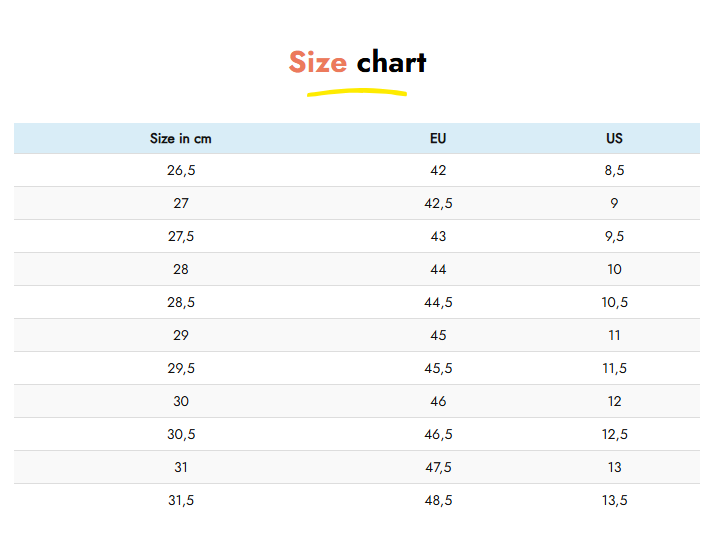Select the 'Size in cm' column header
This screenshot has height=550, width=718.
click(x=181, y=138)
